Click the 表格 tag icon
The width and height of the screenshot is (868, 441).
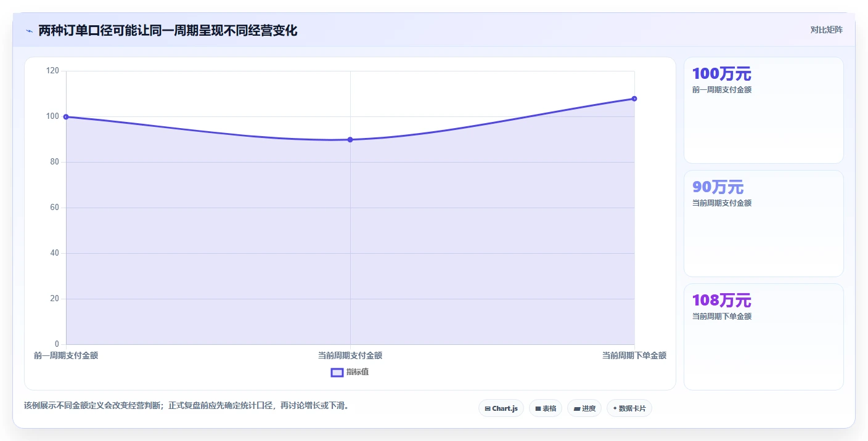[538, 408]
